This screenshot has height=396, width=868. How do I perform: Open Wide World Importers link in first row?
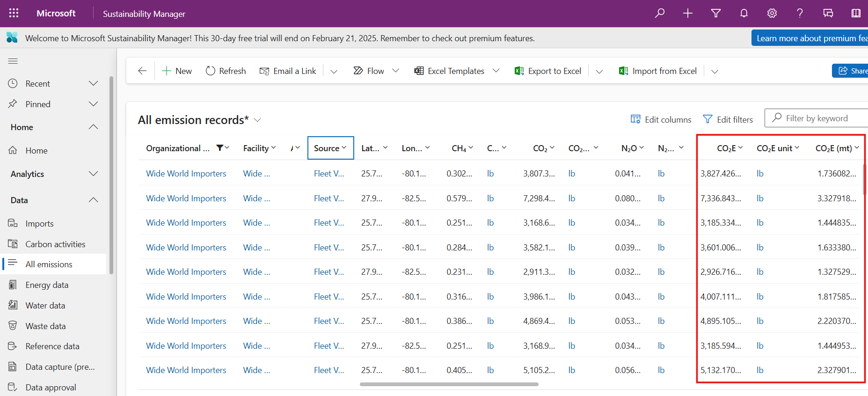coord(186,173)
